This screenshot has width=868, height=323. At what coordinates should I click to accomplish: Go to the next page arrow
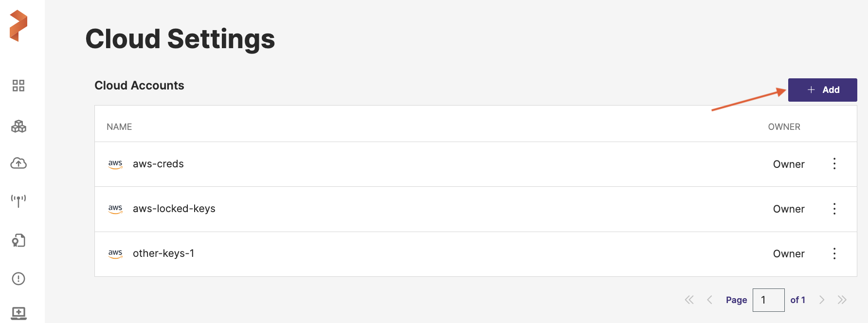tap(822, 300)
